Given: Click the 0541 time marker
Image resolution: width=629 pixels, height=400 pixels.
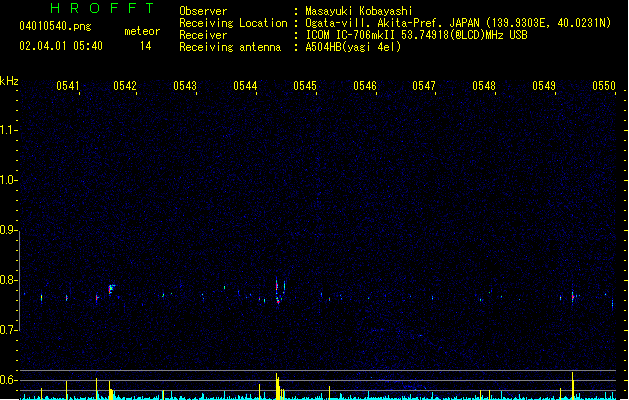Looking at the screenshot, I should click(x=68, y=86).
